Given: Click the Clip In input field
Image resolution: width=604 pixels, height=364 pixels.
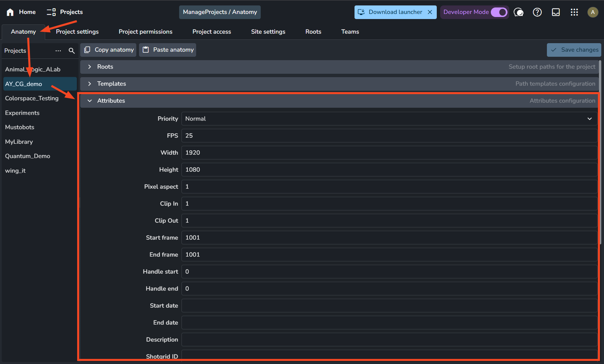Looking at the screenshot, I should 389,204.
